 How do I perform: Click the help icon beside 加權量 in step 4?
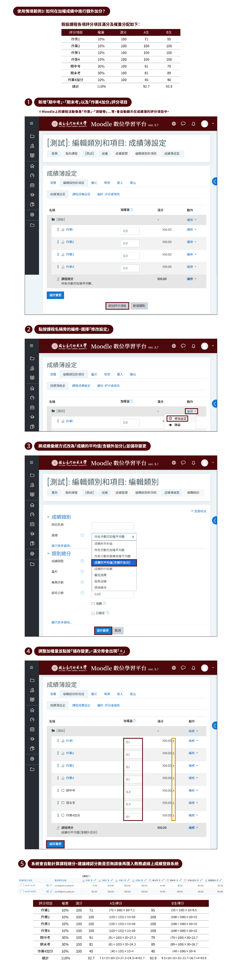point(134,721)
